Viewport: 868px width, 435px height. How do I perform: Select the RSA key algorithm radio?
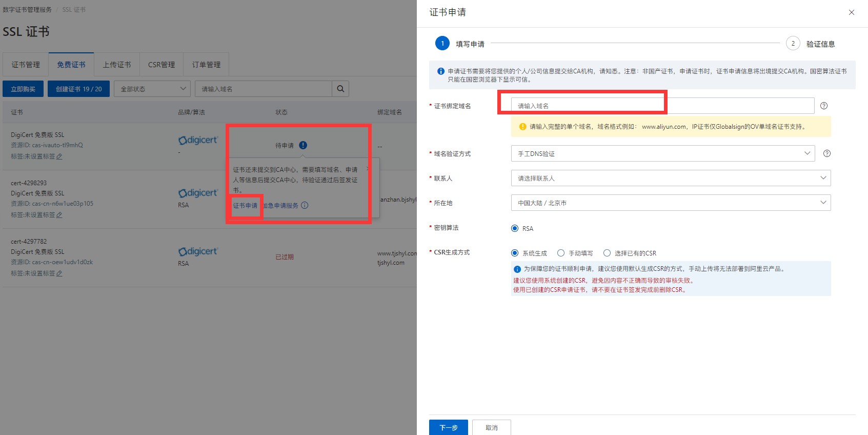click(515, 228)
